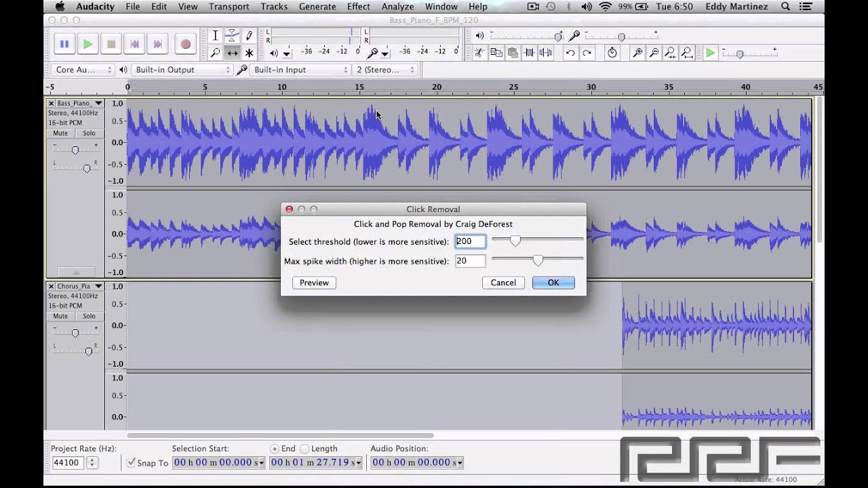Click the Paste clipboard icon
Viewport: 868px width, 488px height.
coord(513,53)
